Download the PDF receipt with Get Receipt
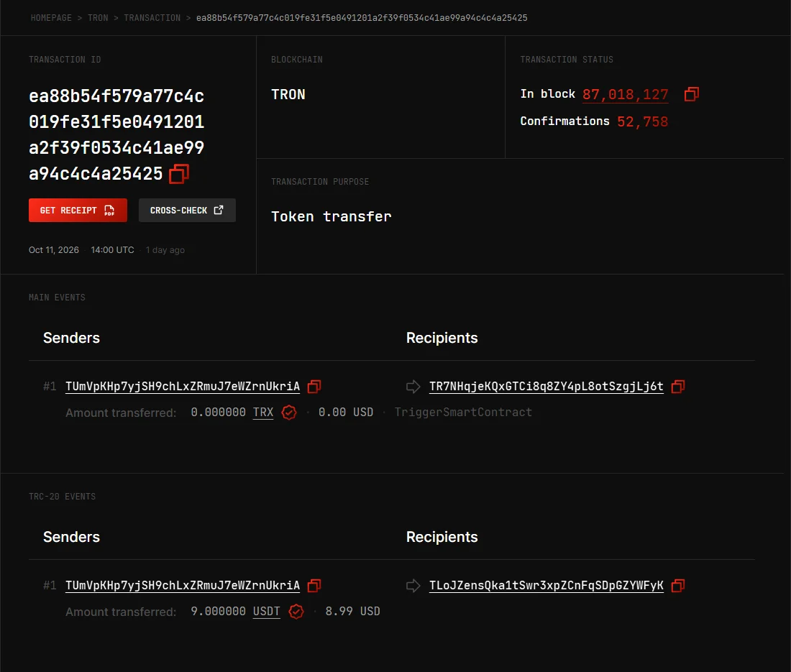Viewport: 791px width, 672px height. (78, 210)
